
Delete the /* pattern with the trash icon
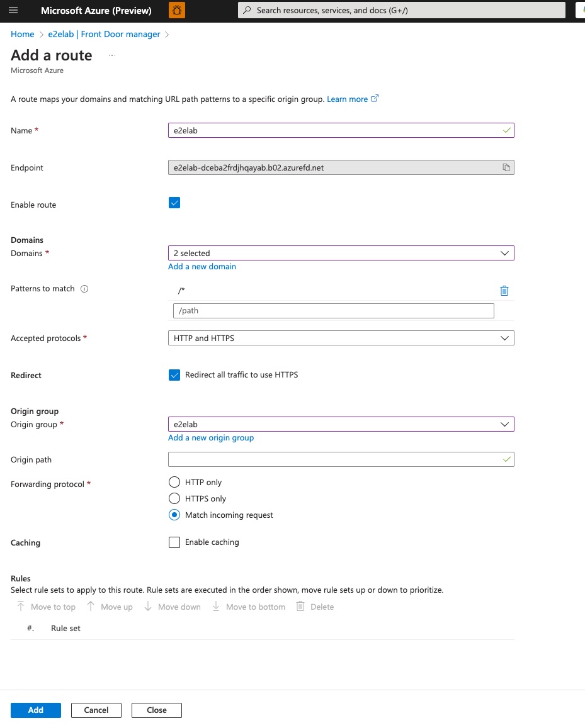[x=504, y=290]
